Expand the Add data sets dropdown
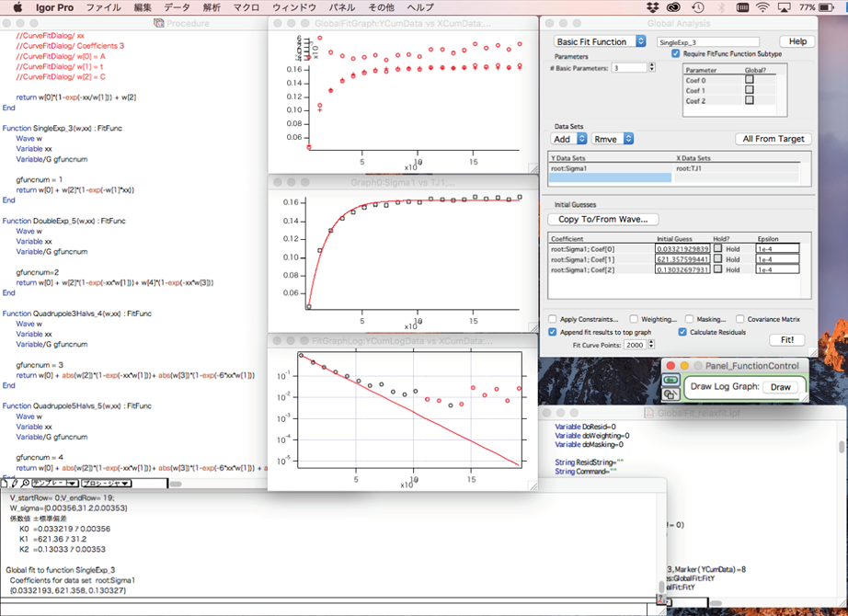This screenshot has height=616, width=848. tap(568, 139)
